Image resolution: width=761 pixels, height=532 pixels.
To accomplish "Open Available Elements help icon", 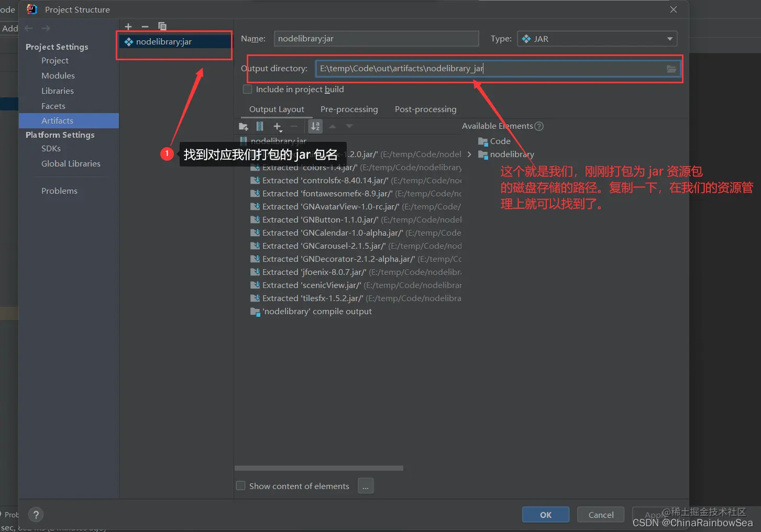I will pyautogui.click(x=539, y=126).
